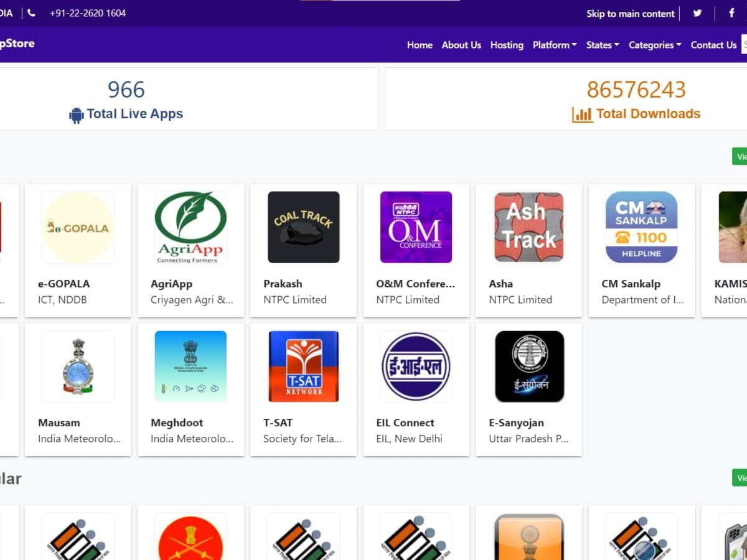
Task: Open the Coal Track Prakash app icon
Action: tap(304, 227)
